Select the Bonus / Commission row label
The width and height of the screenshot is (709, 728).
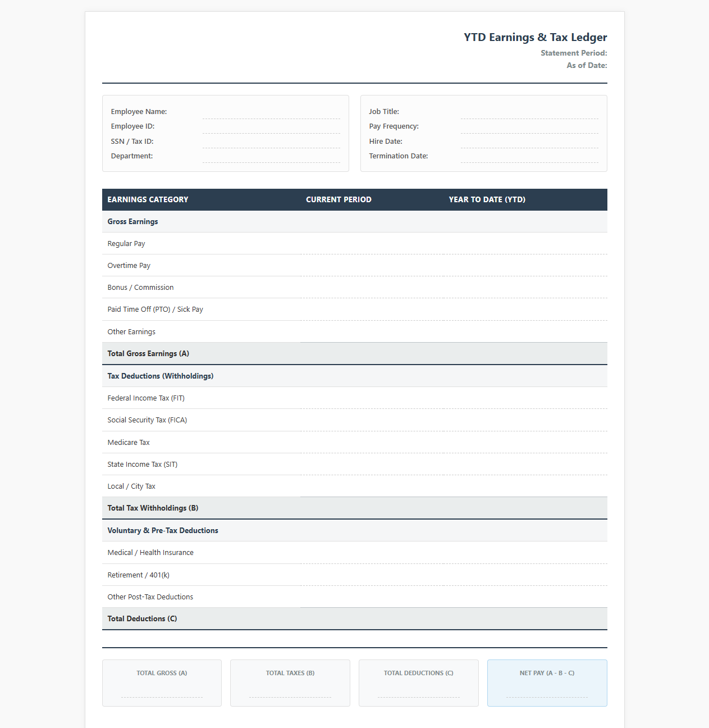click(140, 287)
